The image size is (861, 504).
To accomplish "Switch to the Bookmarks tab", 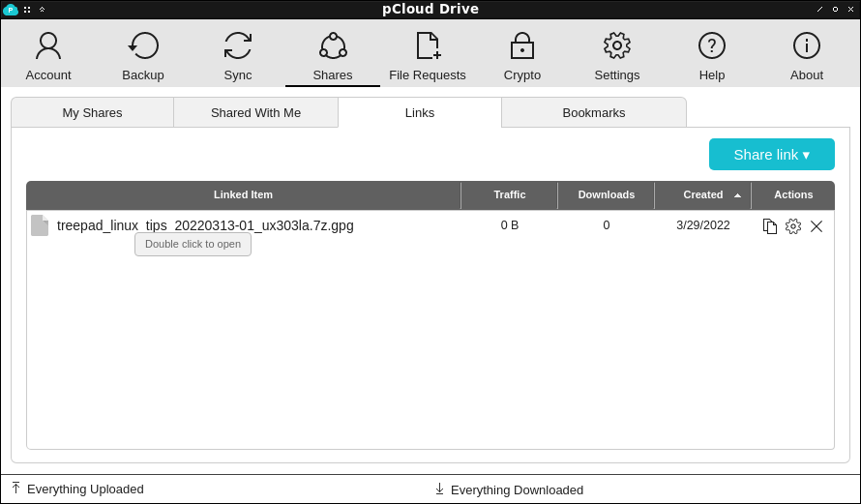I will point(594,112).
